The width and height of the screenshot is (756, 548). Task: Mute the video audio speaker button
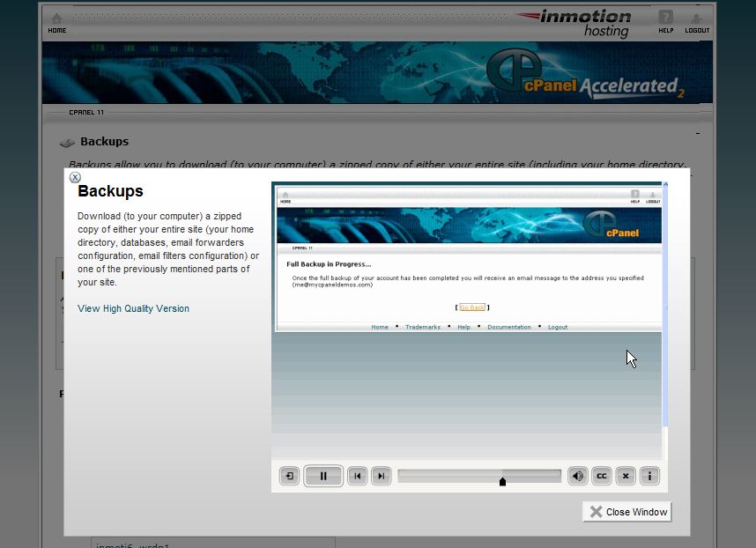tap(578, 476)
